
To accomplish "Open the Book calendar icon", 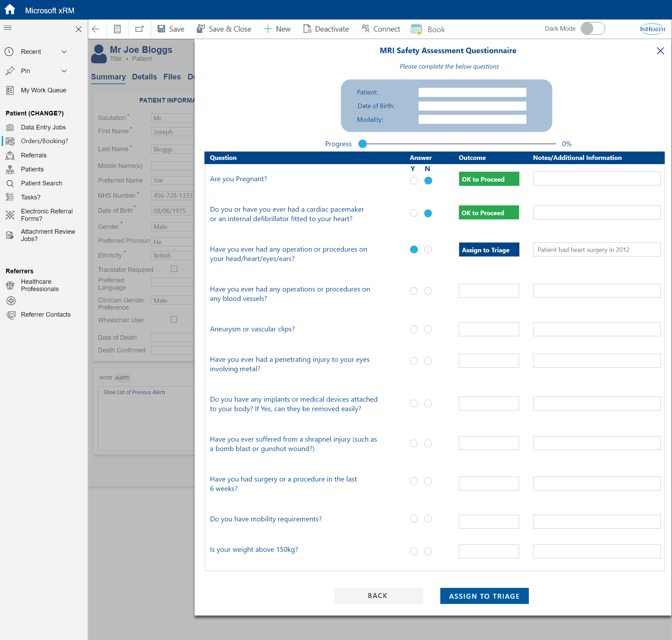I will [x=416, y=29].
